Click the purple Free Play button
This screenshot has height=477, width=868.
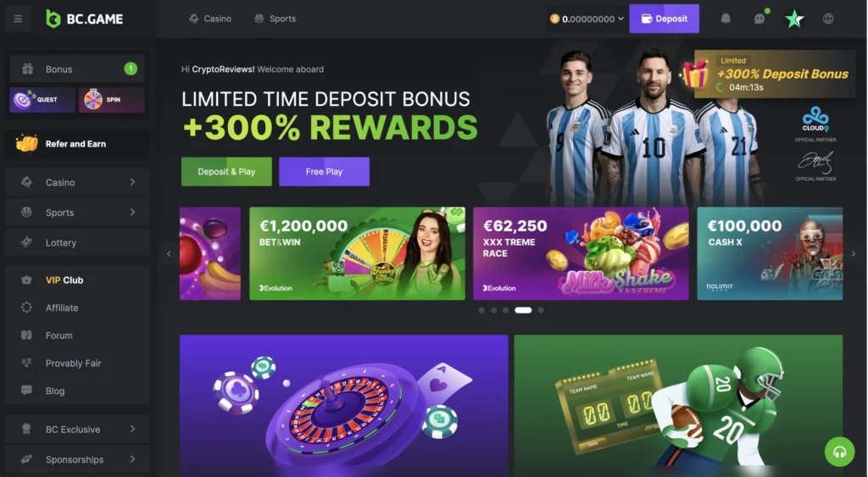click(324, 171)
